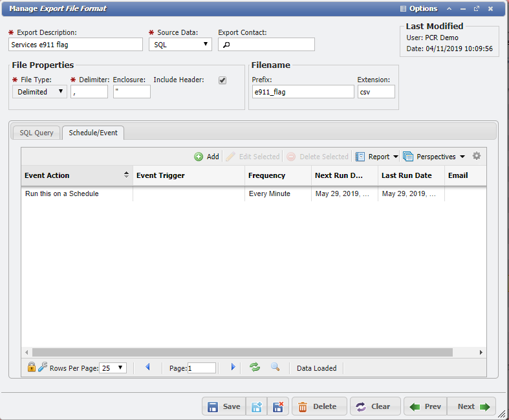This screenshot has height=420, width=509.
Task: Switch to the SQL Query tab
Action: click(37, 133)
